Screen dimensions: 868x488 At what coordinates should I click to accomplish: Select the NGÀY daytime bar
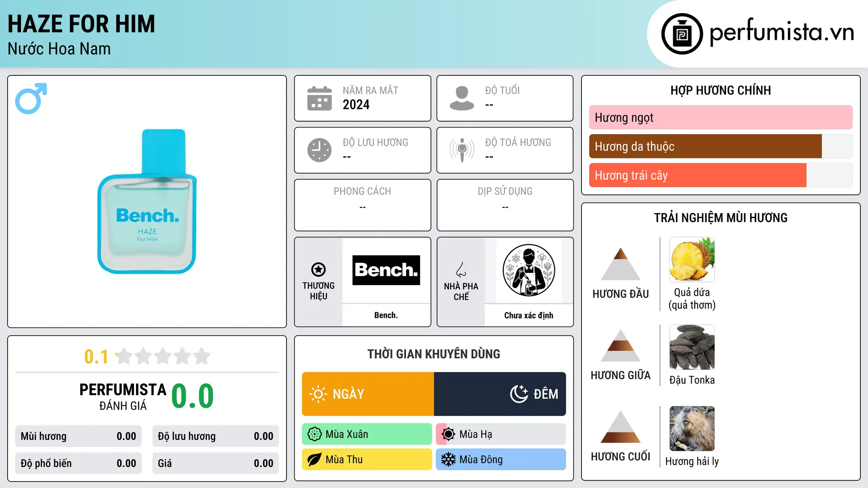pos(368,394)
